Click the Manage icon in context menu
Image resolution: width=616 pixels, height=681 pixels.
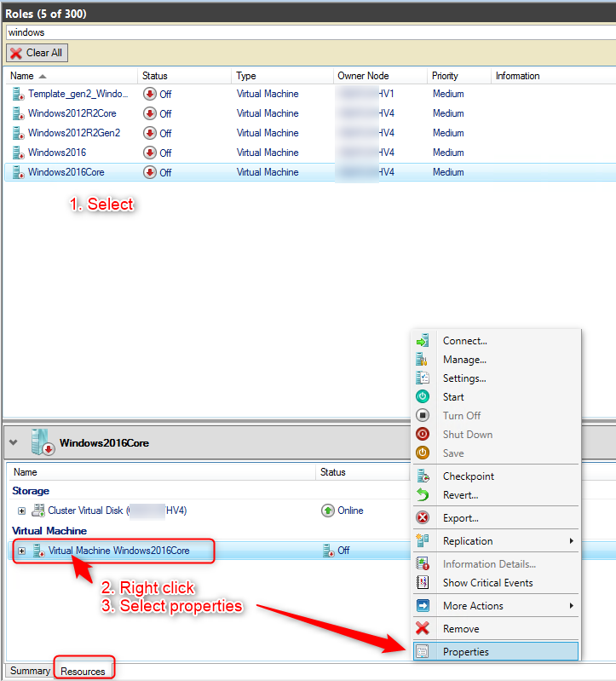click(x=423, y=360)
